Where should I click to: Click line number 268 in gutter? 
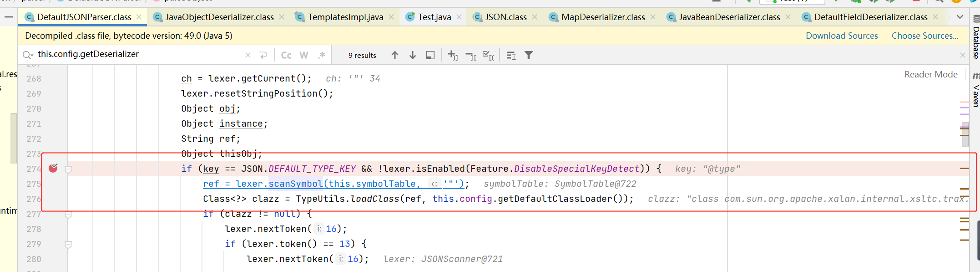34,78
